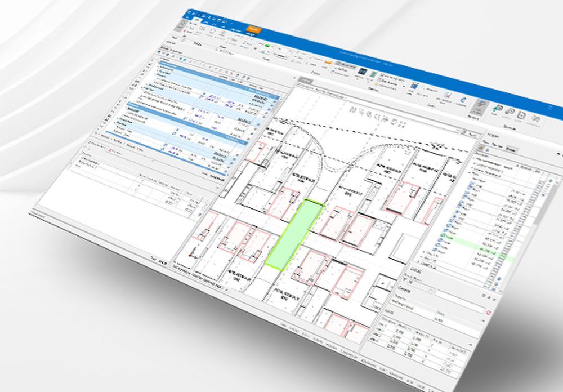563x392 pixels.
Task: Click the highlighted green rectangle on floor plan
Action: [x=294, y=234]
